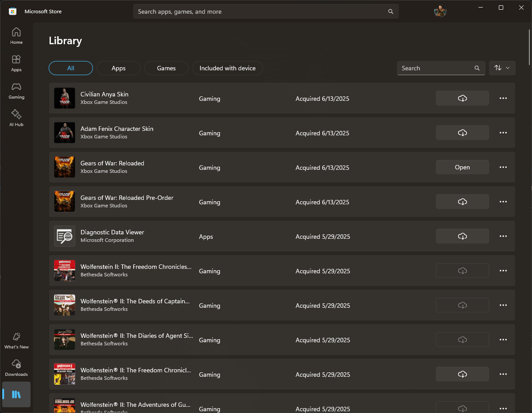Open the sort order dropdown
The image size is (532, 413).
[x=502, y=68]
